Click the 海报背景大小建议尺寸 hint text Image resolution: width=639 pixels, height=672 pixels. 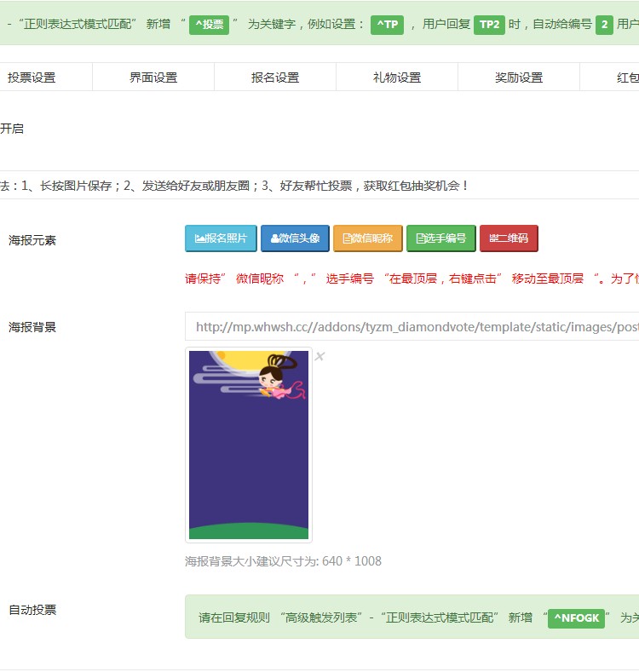(283, 561)
